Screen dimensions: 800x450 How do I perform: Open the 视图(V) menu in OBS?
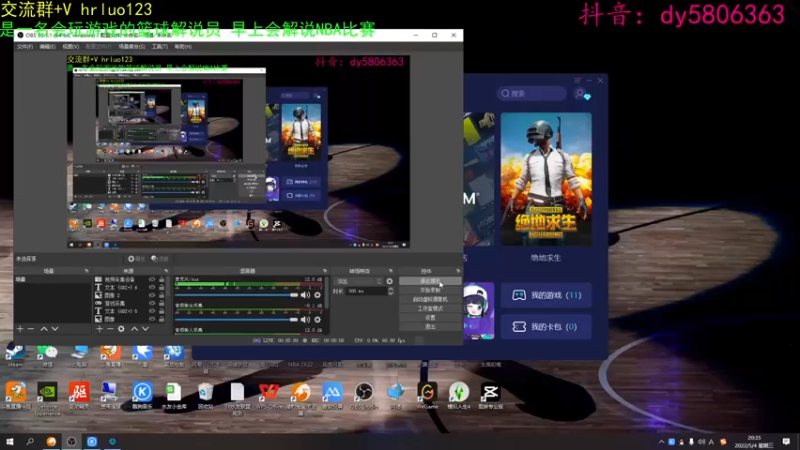click(x=70, y=46)
